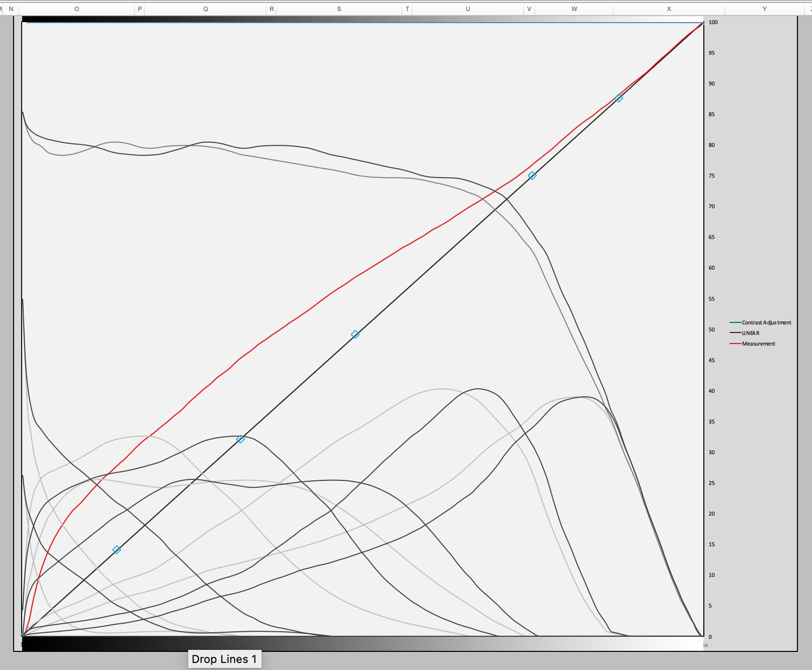
Task: Click the 100 label on the vertical axis
Action: [713, 22]
